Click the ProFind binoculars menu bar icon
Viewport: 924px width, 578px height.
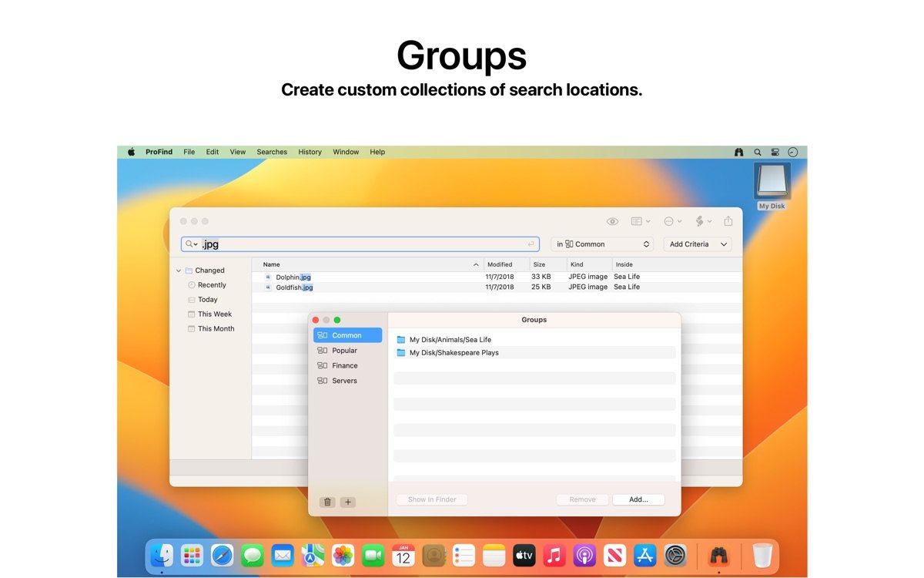(x=739, y=153)
